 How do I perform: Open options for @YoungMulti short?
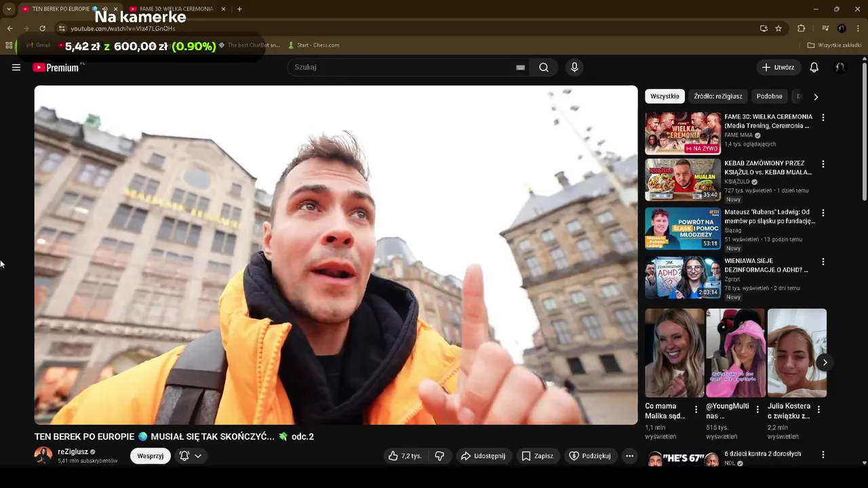757,409
